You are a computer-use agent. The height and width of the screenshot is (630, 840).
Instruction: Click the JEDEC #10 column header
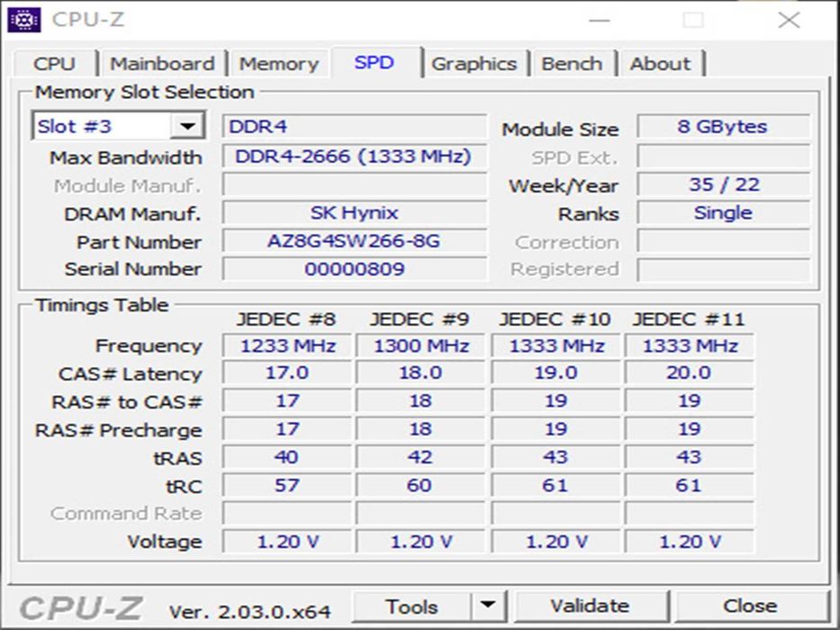point(555,319)
